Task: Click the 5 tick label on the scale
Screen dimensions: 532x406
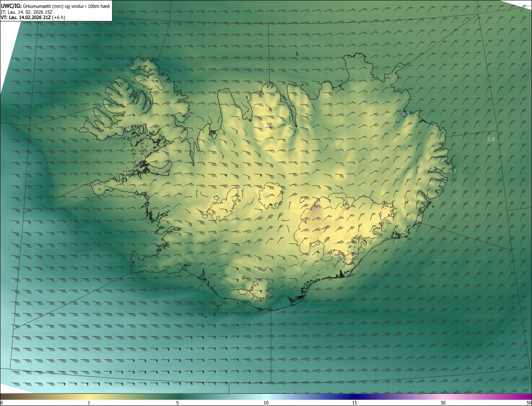Action: [x=177, y=403]
